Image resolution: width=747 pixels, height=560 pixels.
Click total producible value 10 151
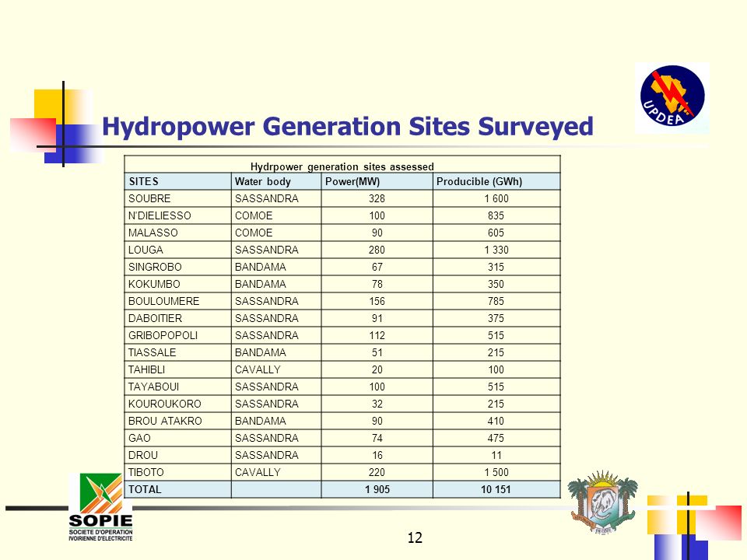coord(496,490)
